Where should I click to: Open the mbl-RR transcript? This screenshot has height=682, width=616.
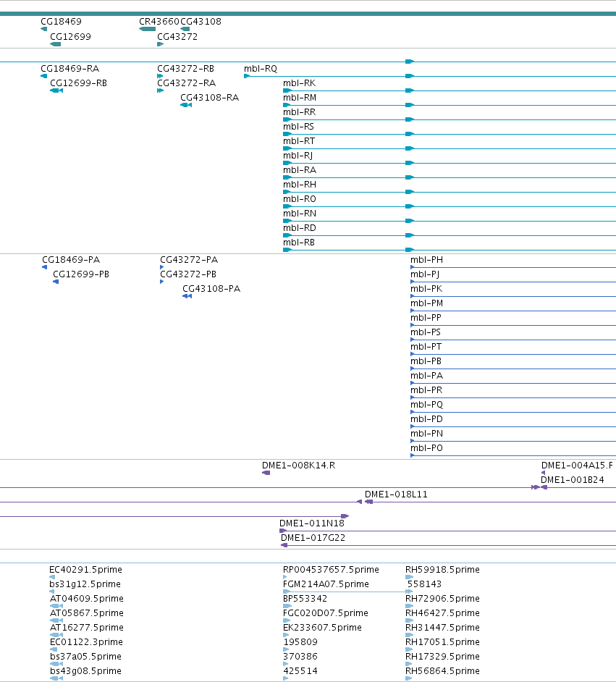tap(299, 112)
